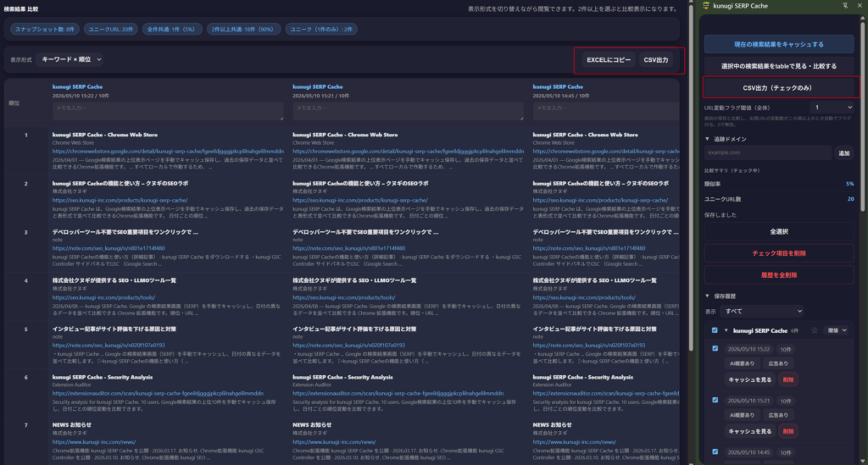Collapse the 保存履歴 section

click(707, 296)
